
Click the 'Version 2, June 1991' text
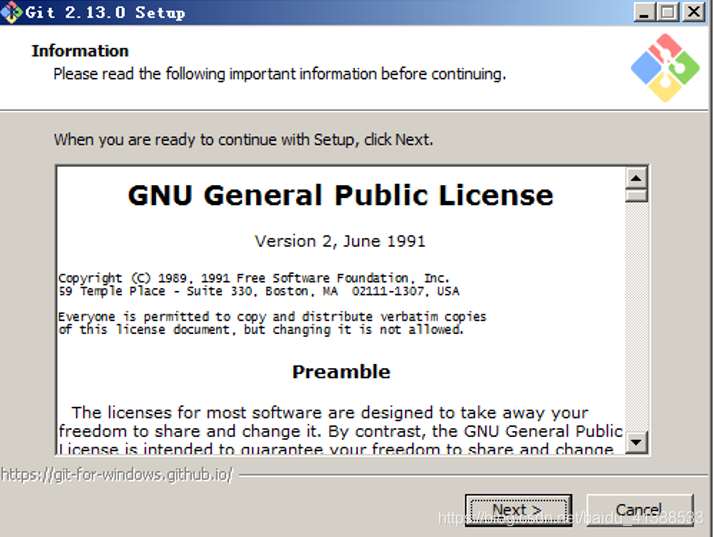point(340,241)
